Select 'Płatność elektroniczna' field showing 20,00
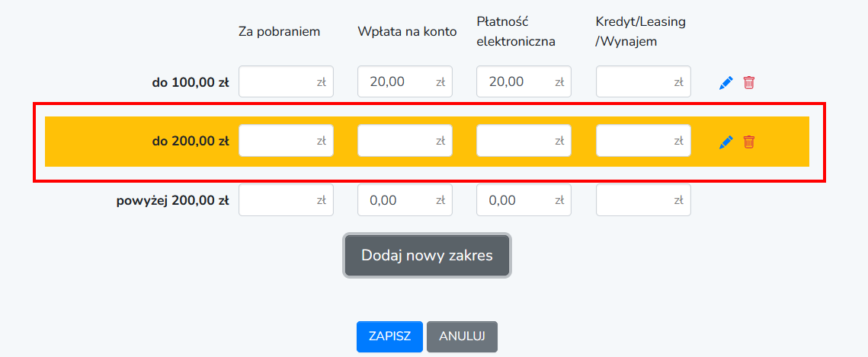 tap(524, 81)
